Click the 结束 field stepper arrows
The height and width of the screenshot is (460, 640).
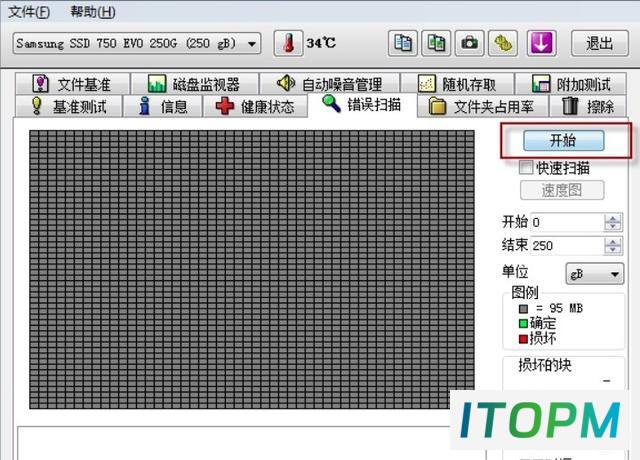click(x=612, y=246)
